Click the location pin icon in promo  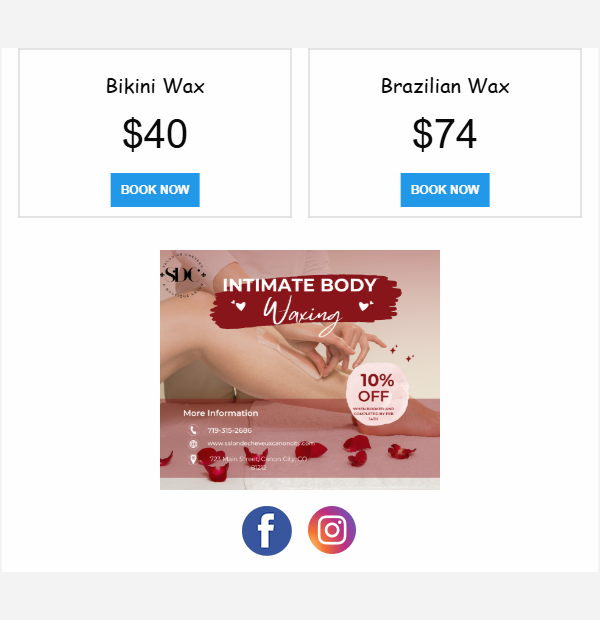pyautogui.click(x=193, y=459)
